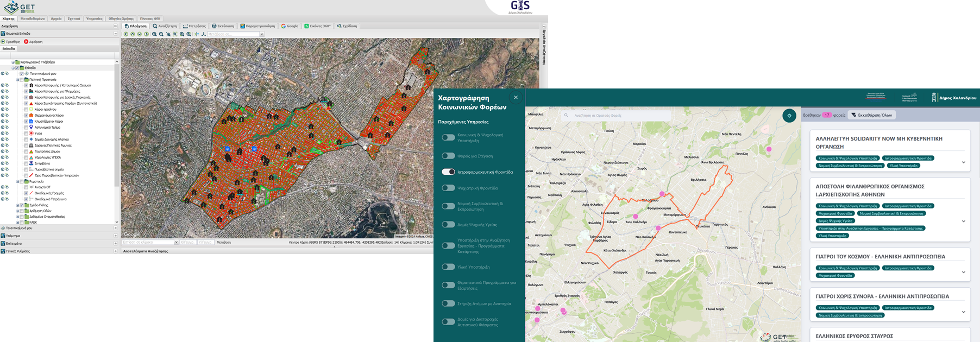980x342 pixels.
Task: Click Εκκαθάριση Όλων button
Action: pos(871,115)
